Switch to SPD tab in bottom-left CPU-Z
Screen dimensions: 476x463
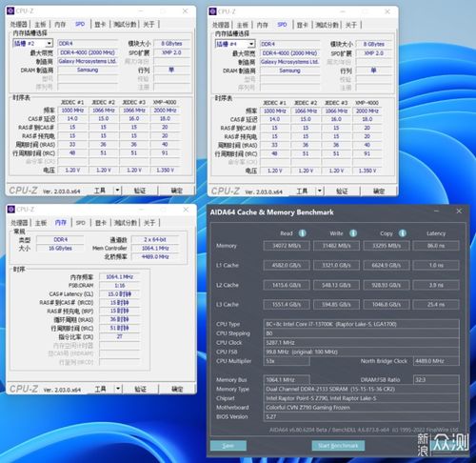coord(81,223)
